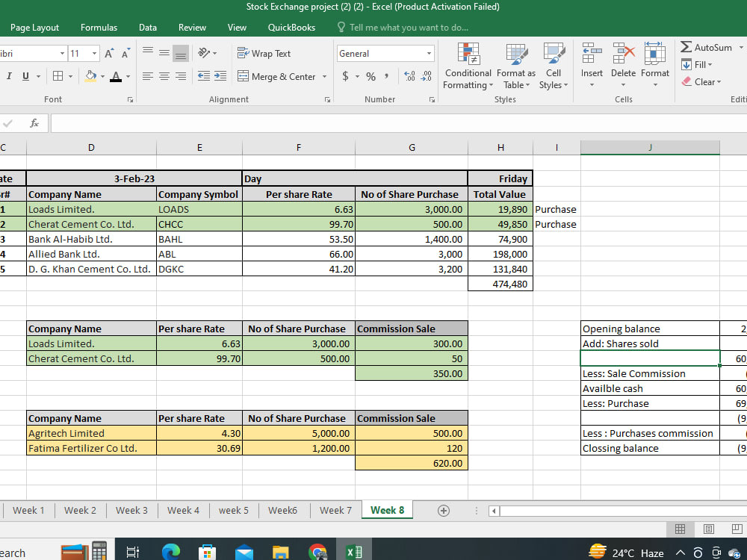
Task: Open Conditional Formatting menu
Action: tap(468, 66)
